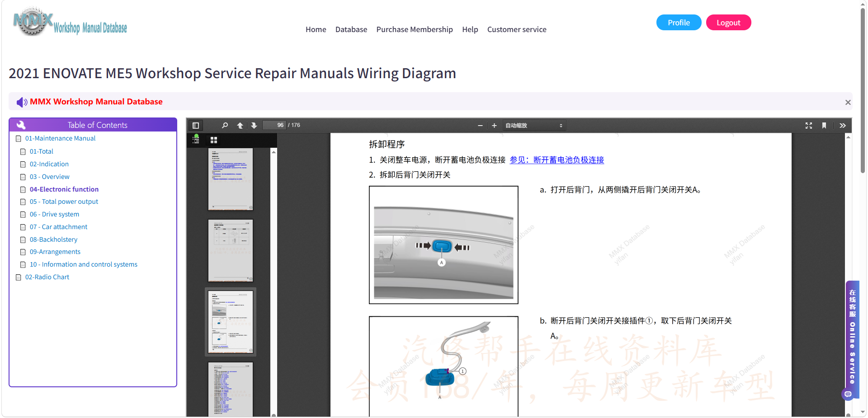The width and height of the screenshot is (868, 418).
Task: Go to previous page arrow
Action: (x=240, y=126)
